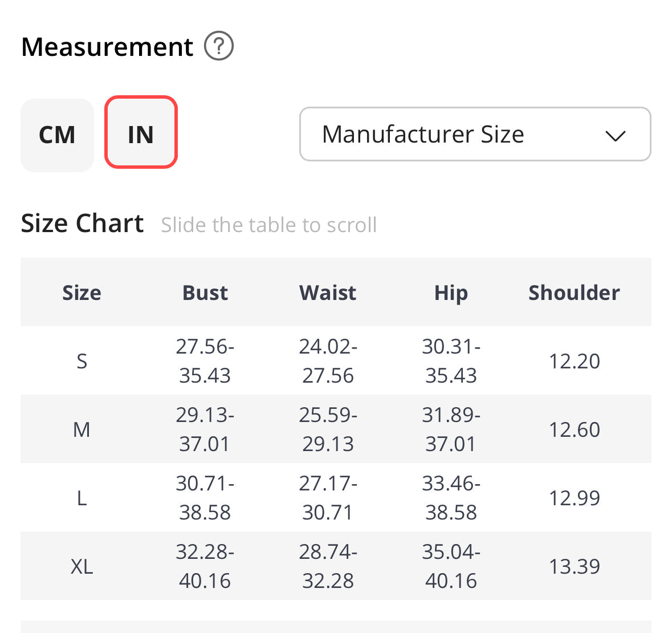Click the Size column header
Viewport: 672px width, 633px height.
tap(82, 293)
